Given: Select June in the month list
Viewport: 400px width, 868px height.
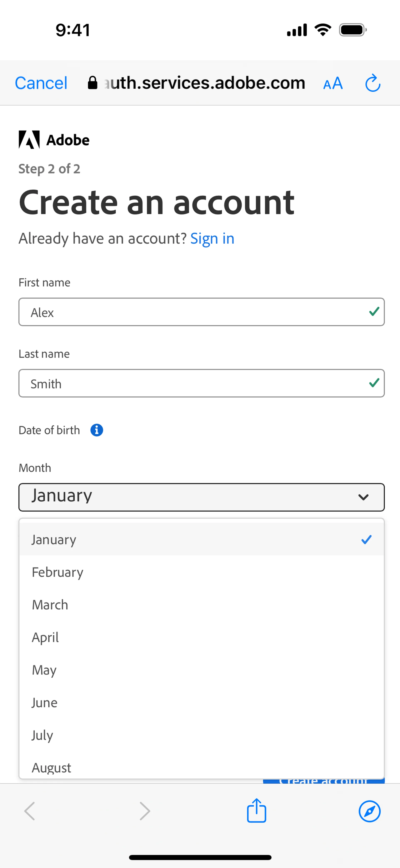Looking at the screenshot, I should pyautogui.click(x=44, y=703).
